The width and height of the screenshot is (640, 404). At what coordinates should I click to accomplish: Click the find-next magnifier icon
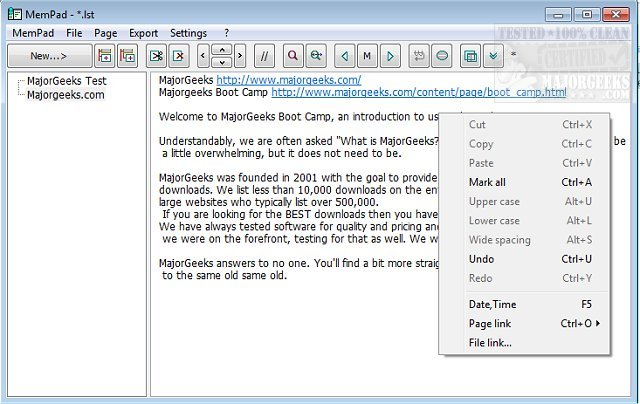[316, 56]
